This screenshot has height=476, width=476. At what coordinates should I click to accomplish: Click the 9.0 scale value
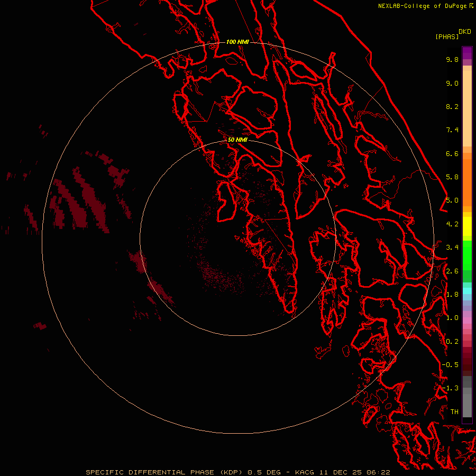pyautogui.click(x=452, y=83)
